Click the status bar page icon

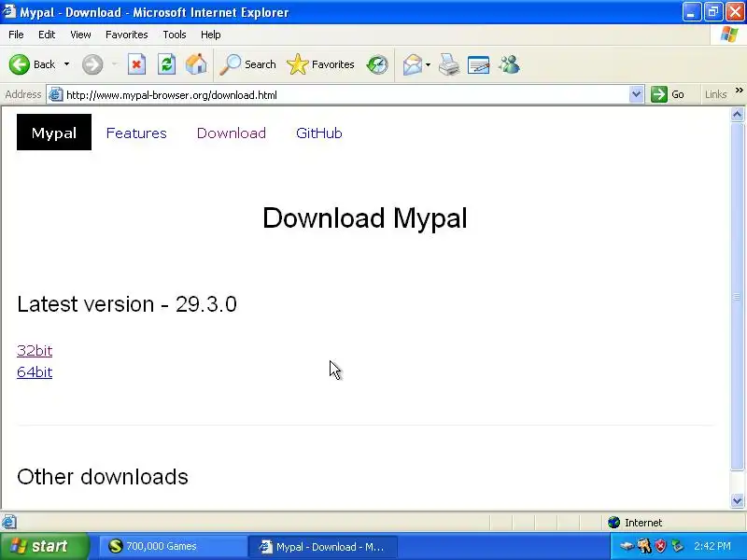pyautogui.click(x=9, y=523)
